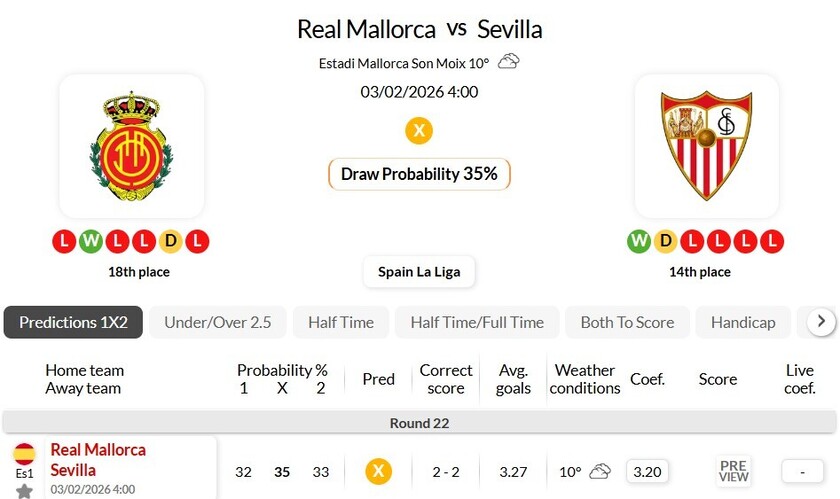Click the yellow X draw prediction badge
The height and width of the screenshot is (499, 840).
click(x=419, y=131)
